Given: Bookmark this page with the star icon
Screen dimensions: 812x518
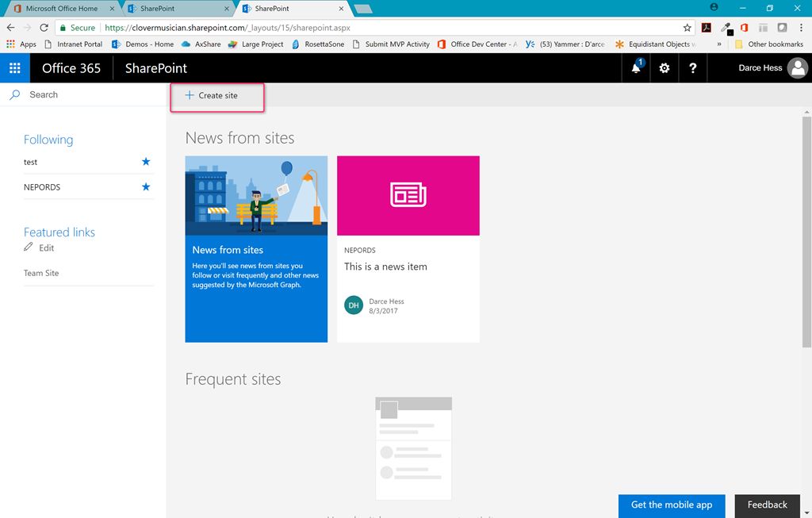Looking at the screenshot, I should click(x=688, y=28).
